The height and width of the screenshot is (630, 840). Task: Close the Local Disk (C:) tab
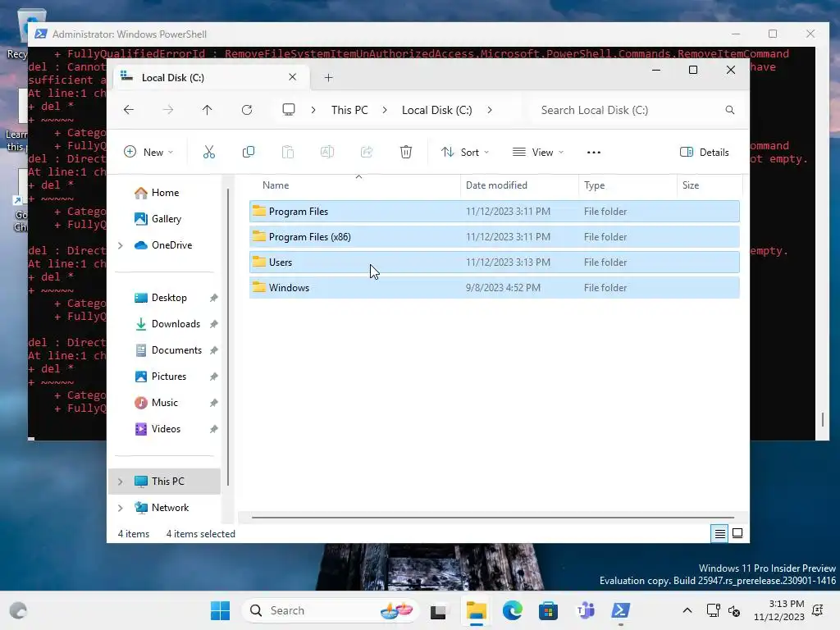click(x=293, y=77)
